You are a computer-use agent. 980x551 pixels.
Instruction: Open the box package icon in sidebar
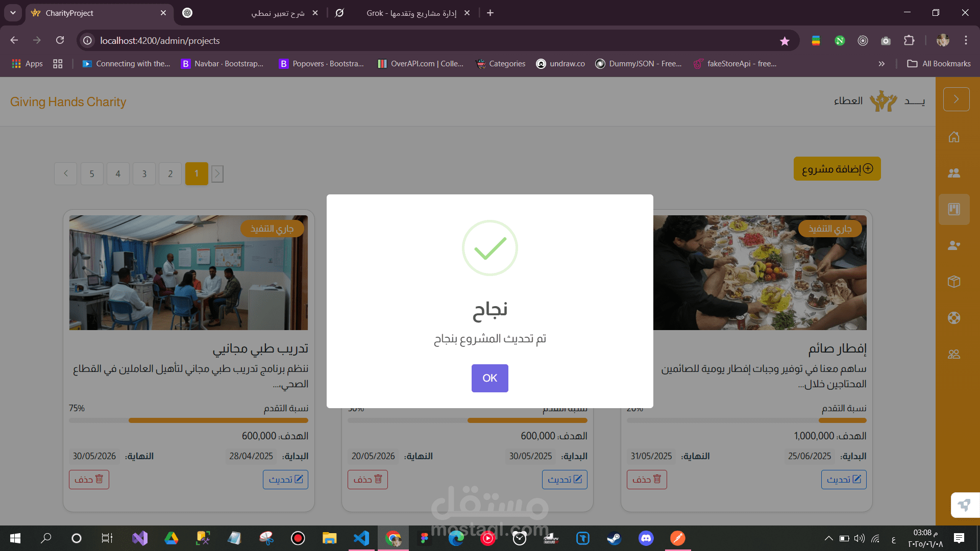coord(954,282)
